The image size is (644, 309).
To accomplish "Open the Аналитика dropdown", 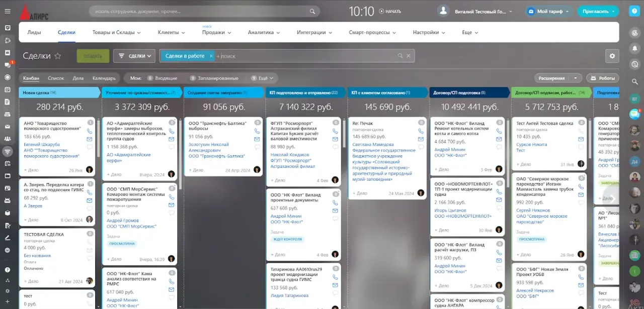I will point(264,32).
